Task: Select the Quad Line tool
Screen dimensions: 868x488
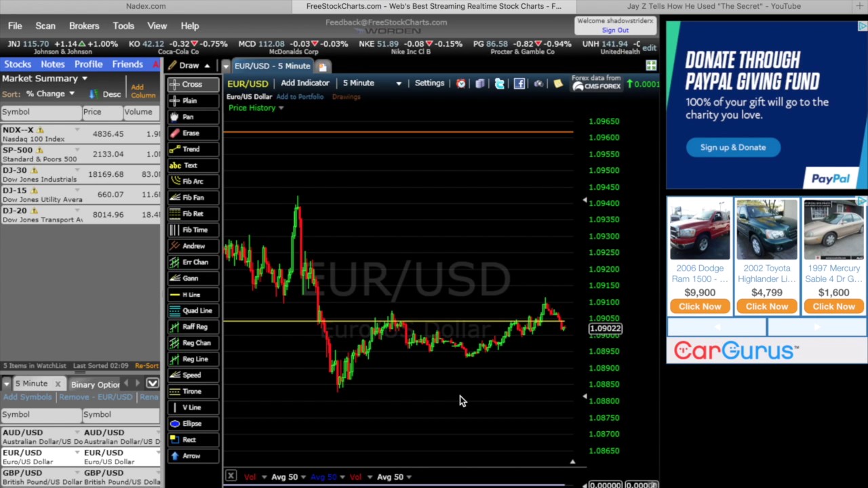Action: (x=193, y=310)
